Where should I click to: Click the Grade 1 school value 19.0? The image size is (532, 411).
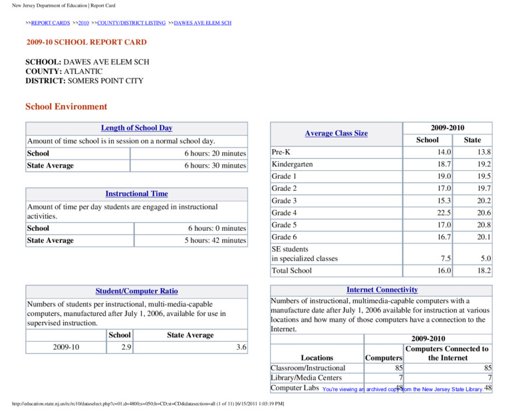(x=444, y=176)
